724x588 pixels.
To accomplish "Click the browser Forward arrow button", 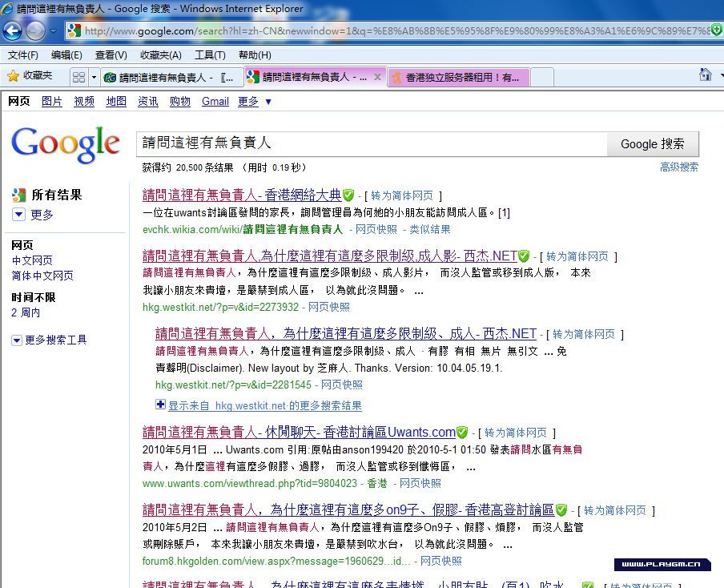I will click(35, 31).
